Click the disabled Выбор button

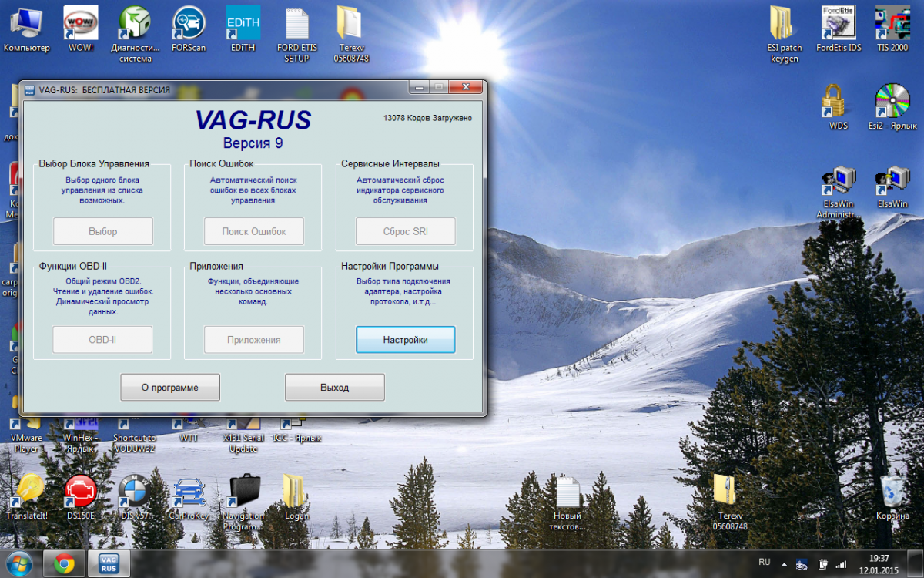click(x=103, y=231)
